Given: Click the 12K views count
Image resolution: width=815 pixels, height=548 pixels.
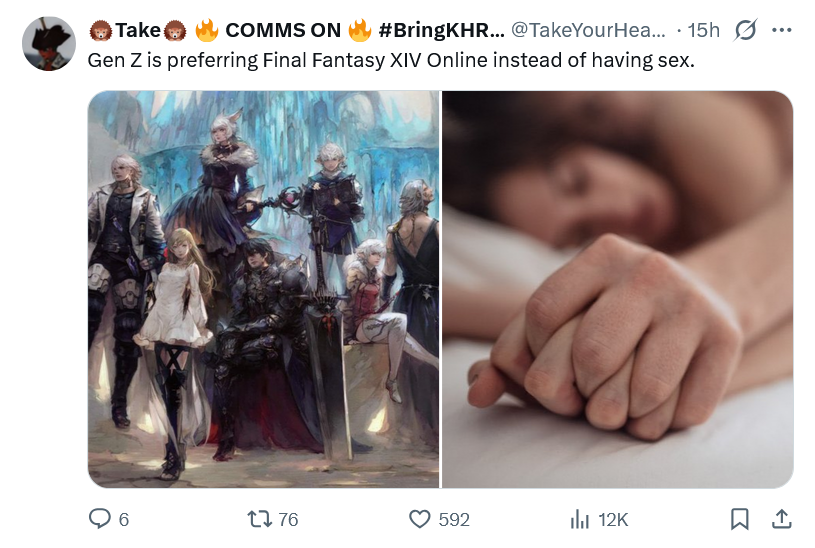Looking at the screenshot, I should [x=613, y=519].
